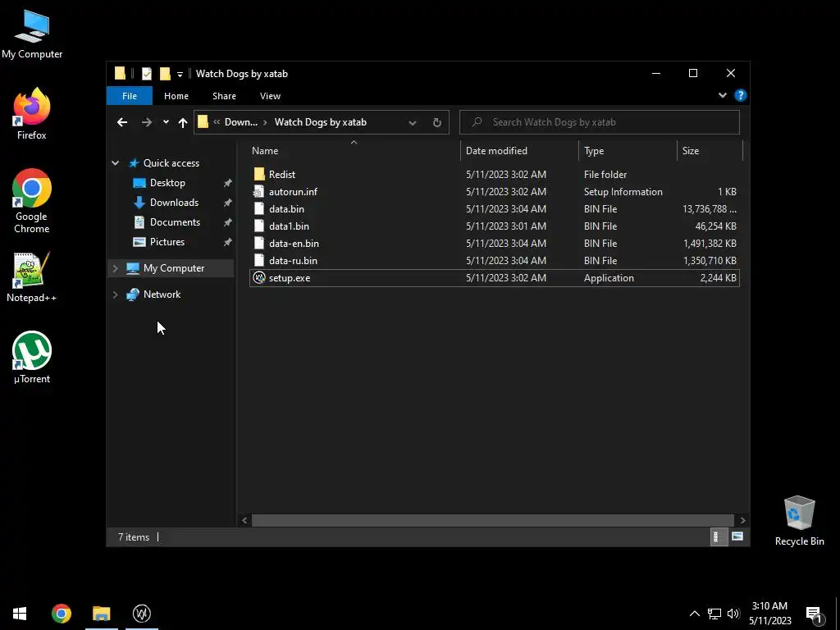Click the taskbar clock and date
The image size is (840, 630).
(769, 614)
